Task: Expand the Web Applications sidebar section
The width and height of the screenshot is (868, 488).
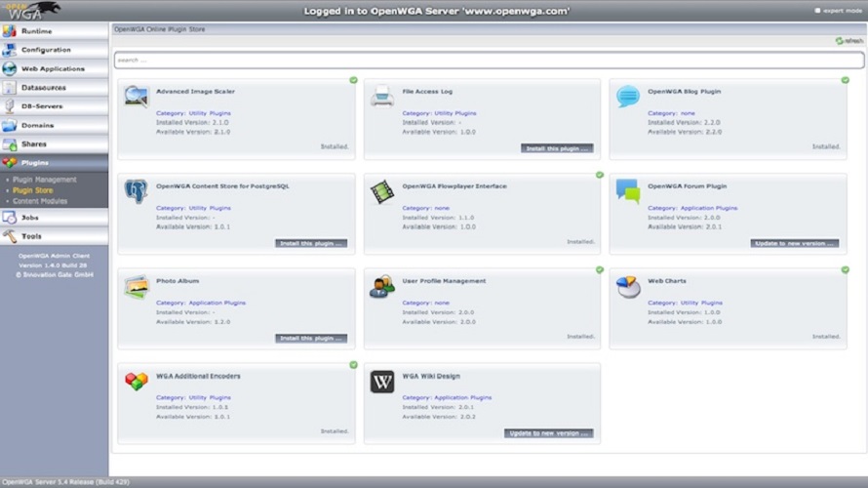Action: point(54,69)
